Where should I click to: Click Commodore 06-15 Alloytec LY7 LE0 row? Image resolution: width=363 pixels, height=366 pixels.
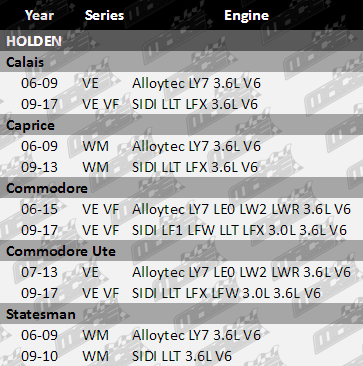click(x=181, y=209)
